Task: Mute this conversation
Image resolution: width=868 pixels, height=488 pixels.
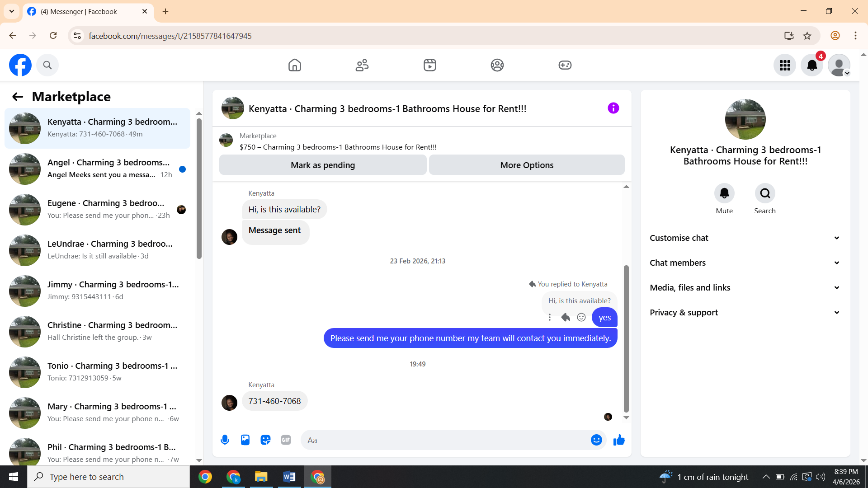Action: [724, 193]
